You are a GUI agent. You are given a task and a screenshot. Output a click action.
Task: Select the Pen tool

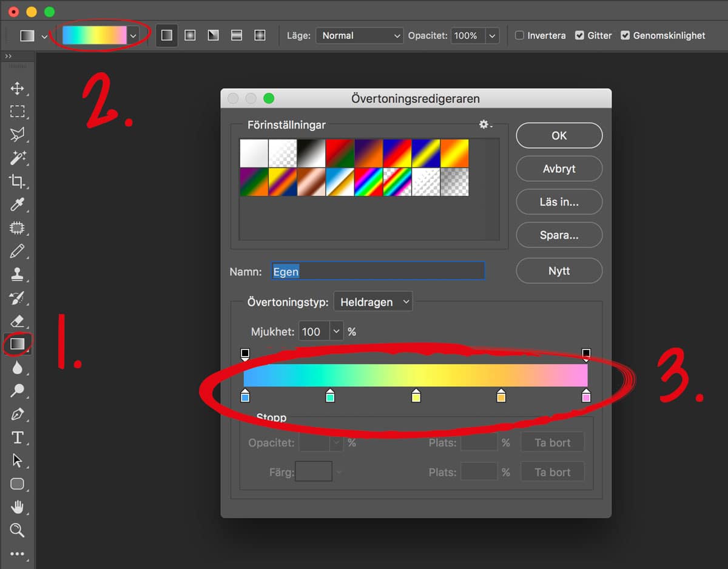17,414
